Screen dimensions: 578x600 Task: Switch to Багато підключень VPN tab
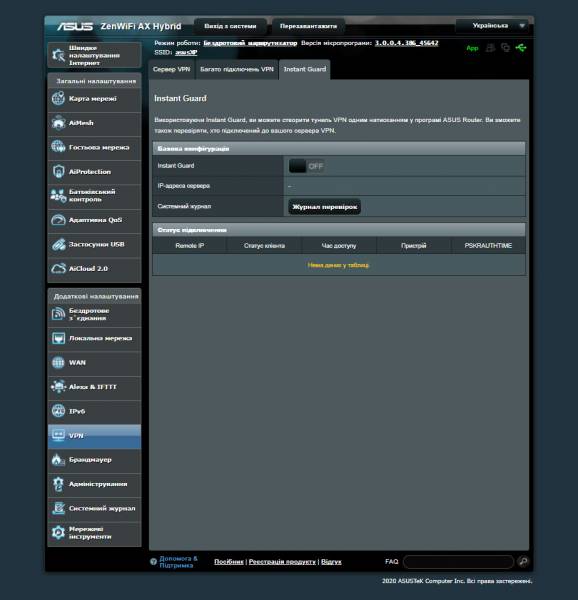coord(237,69)
